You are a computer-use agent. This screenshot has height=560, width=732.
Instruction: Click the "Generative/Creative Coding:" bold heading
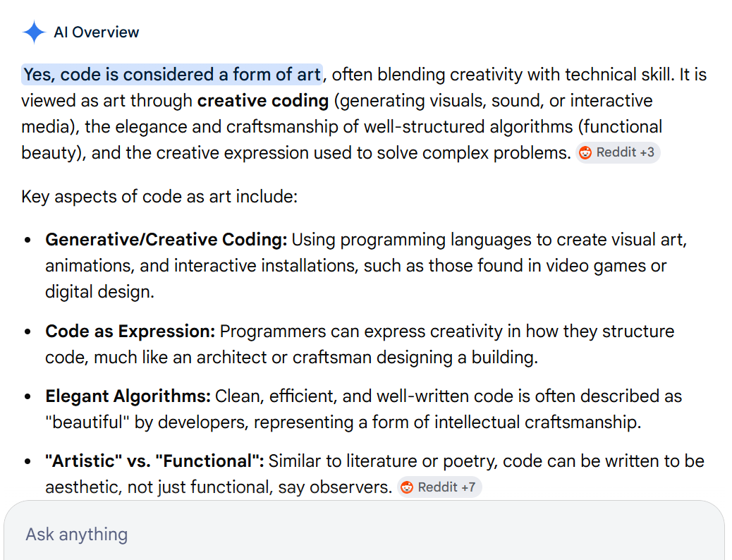point(166,240)
